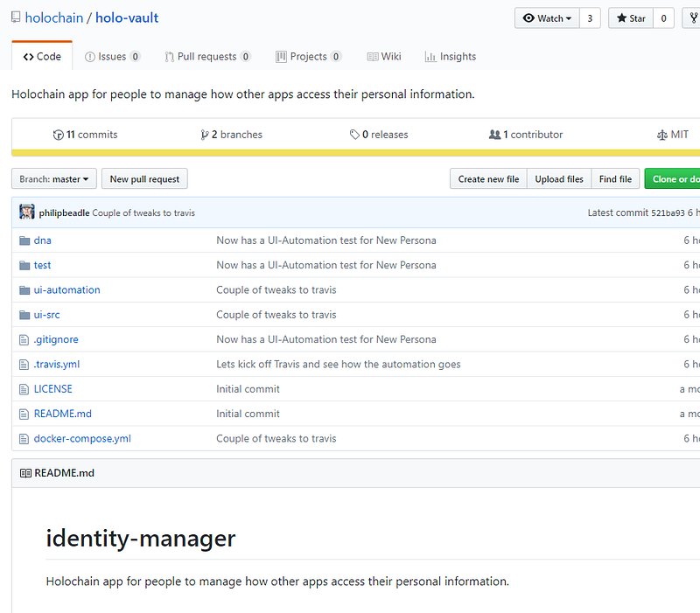Click the dna folder icon
700x613 pixels.
click(x=24, y=240)
